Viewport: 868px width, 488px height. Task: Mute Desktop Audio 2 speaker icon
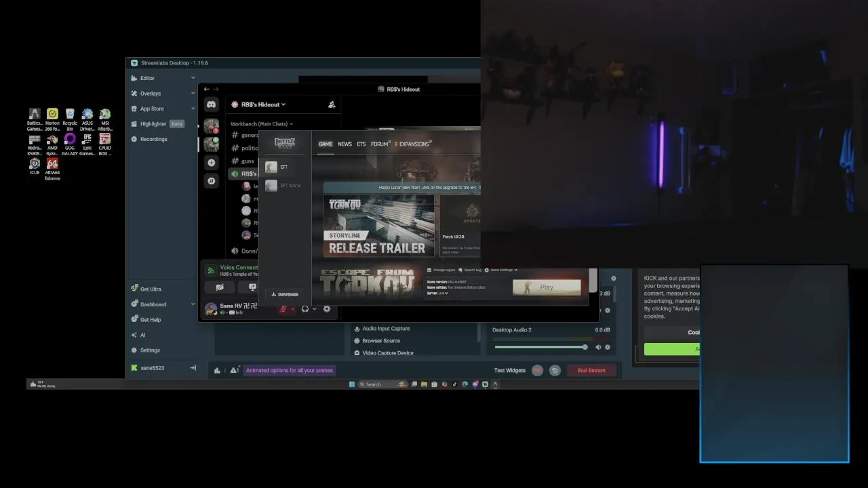(598, 347)
